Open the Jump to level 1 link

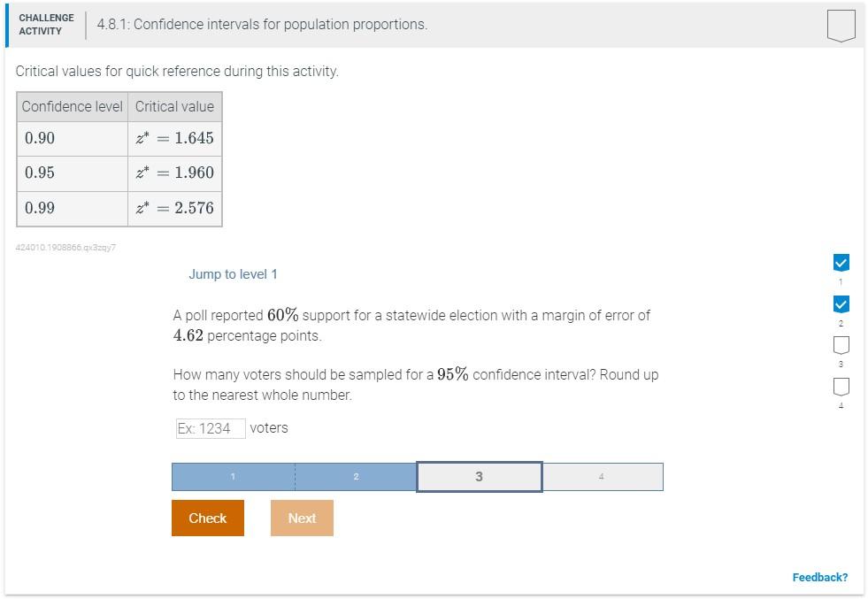pyautogui.click(x=234, y=274)
